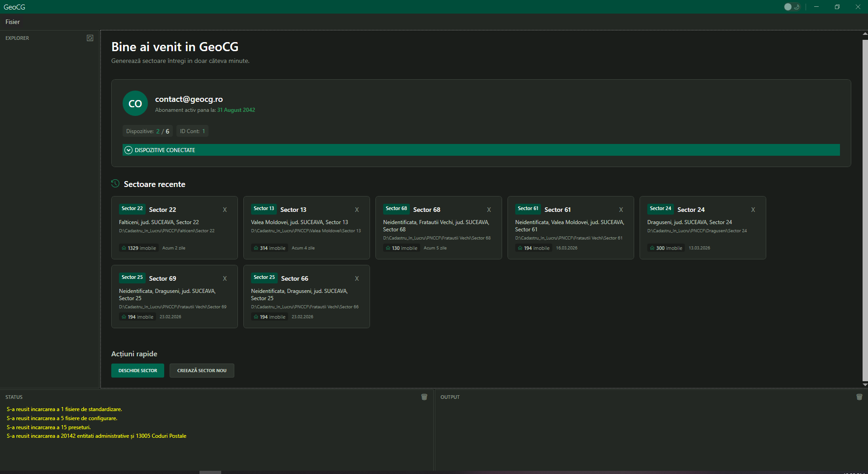The width and height of the screenshot is (868, 474).
Task: Click the 1329 imobile badge
Action: [x=139, y=248]
